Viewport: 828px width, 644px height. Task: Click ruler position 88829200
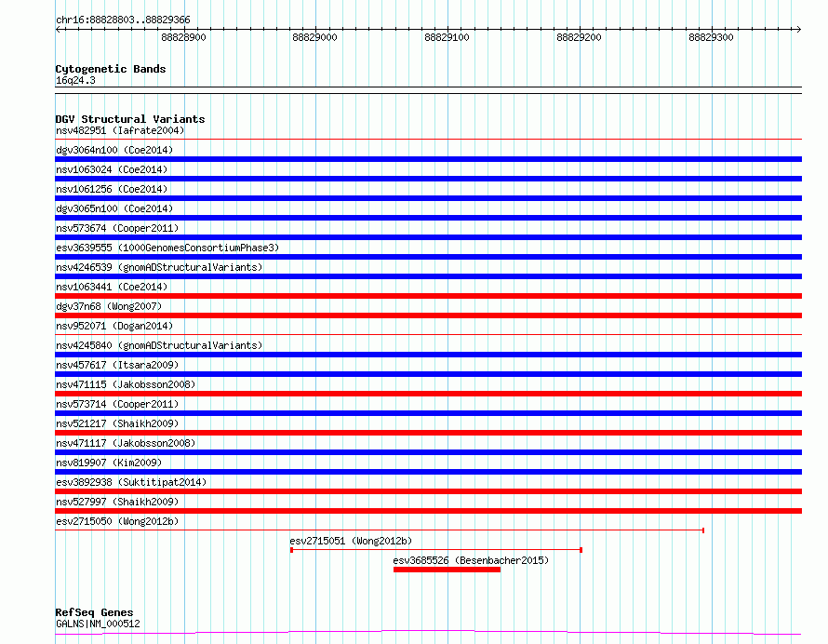coord(579,37)
